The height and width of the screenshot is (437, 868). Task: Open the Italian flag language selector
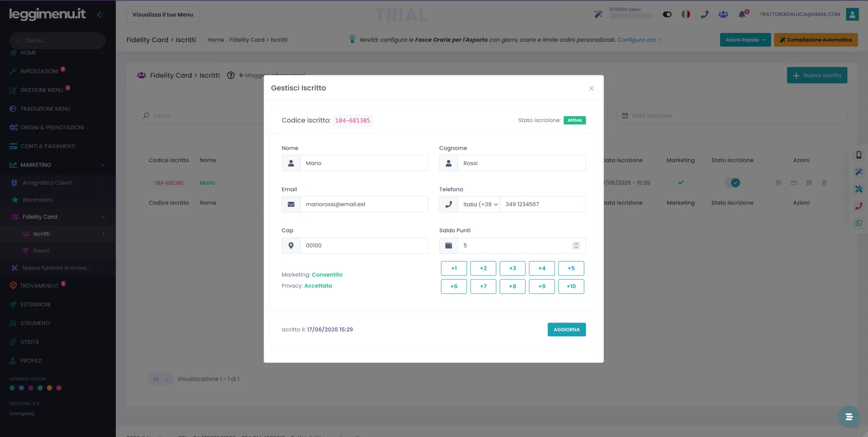(685, 14)
